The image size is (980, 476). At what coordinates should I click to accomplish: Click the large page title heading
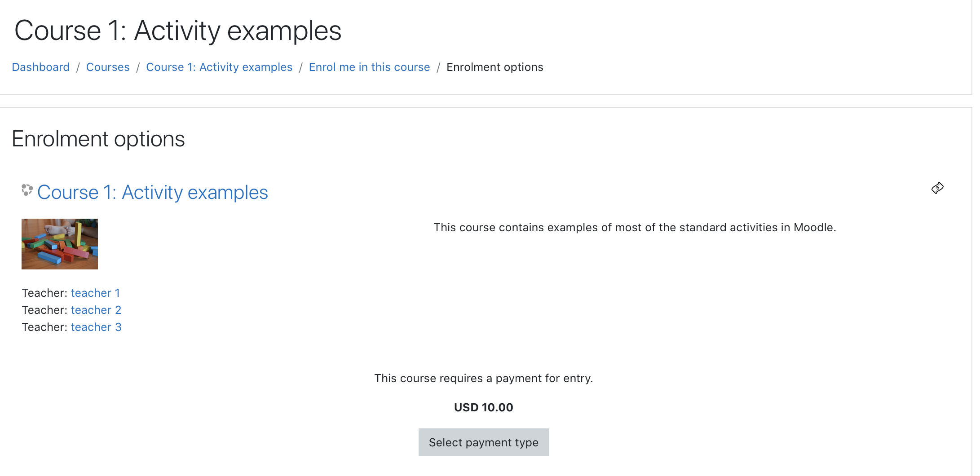tap(178, 31)
